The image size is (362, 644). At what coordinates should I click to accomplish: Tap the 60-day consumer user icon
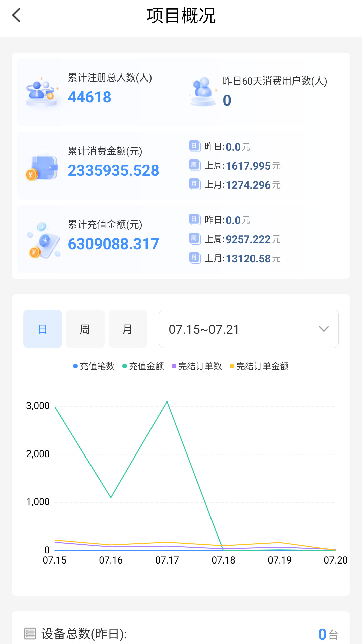203,92
